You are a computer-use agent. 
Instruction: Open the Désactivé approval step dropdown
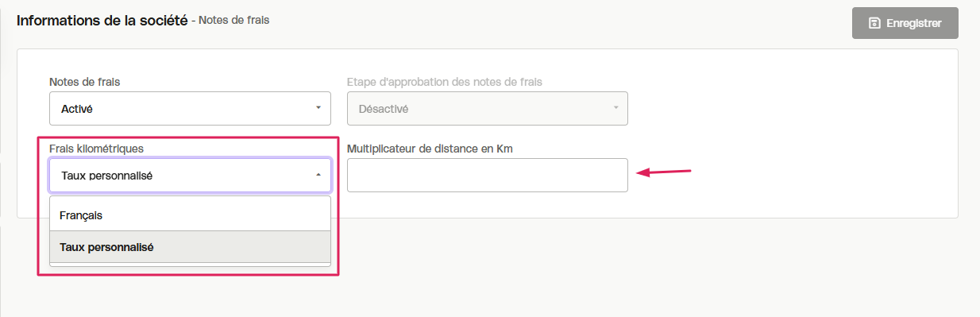point(488,108)
